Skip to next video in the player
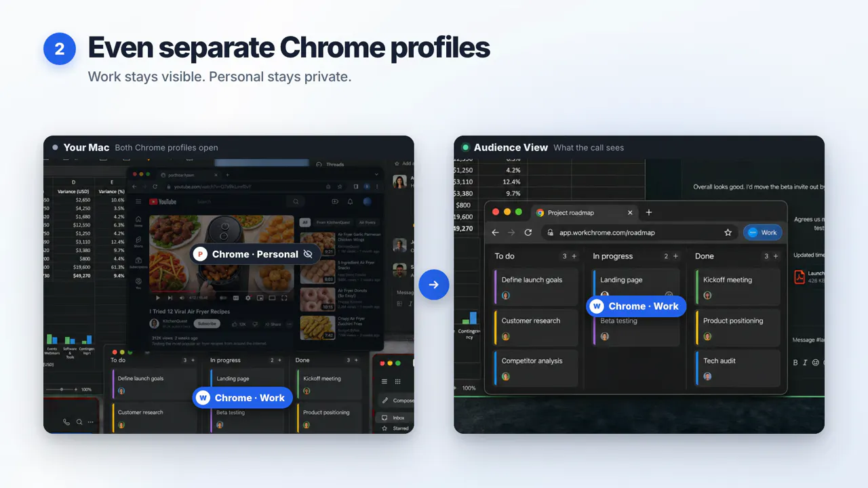 point(170,298)
